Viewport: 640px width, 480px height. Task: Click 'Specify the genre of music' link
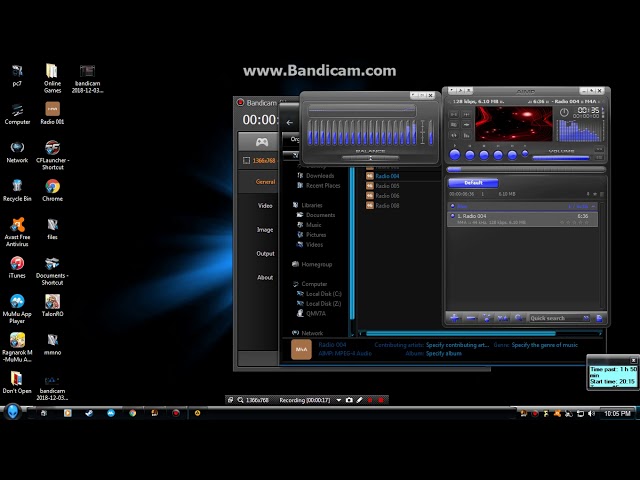(x=544, y=345)
